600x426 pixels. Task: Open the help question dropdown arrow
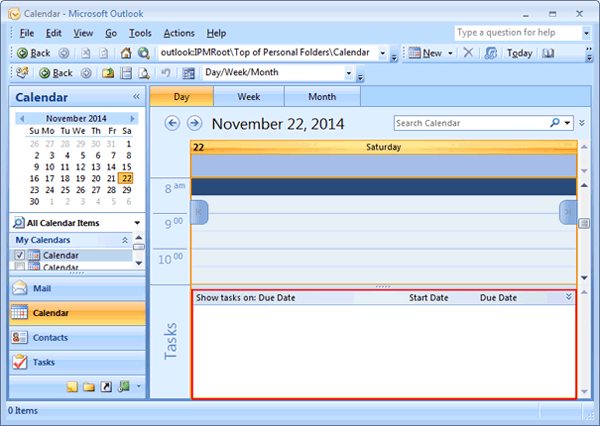(x=586, y=33)
